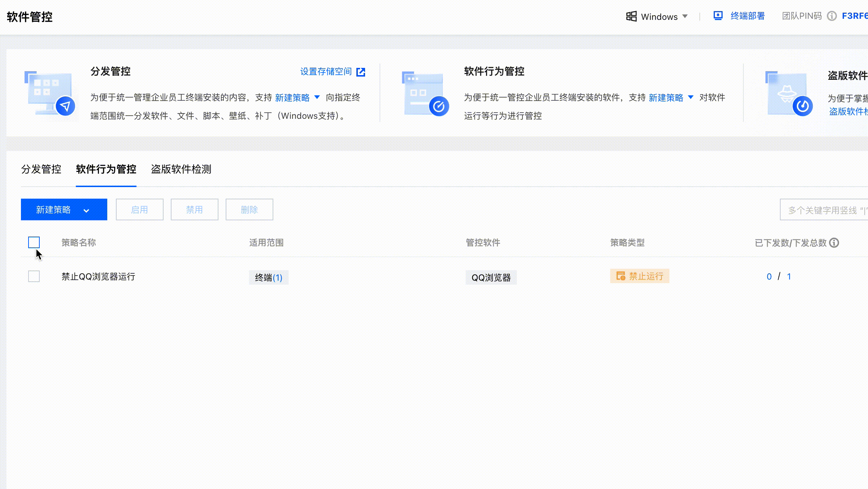Click the 设置存储空间 link
The width and height of the screenshot is (868, 489).
point(326,72)
